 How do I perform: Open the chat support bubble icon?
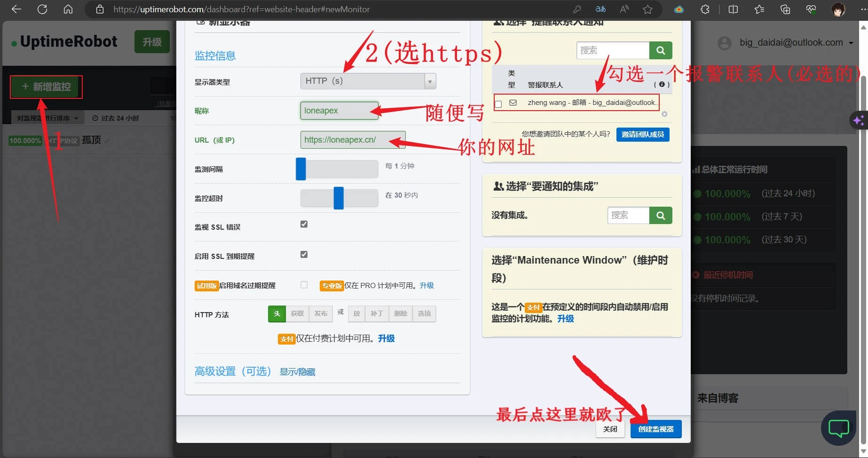(838, 428)
